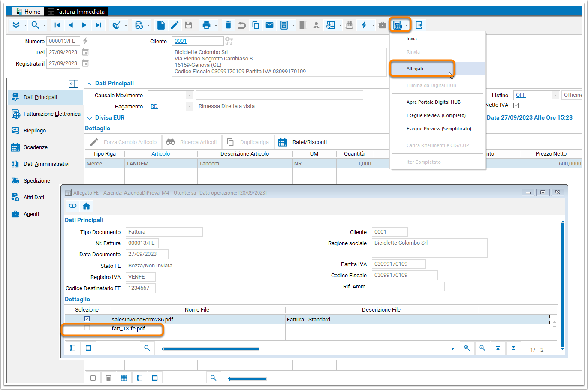Go to next record arrow
The width and height of the screenshot is (588, 390).
[x=84, y=25]
